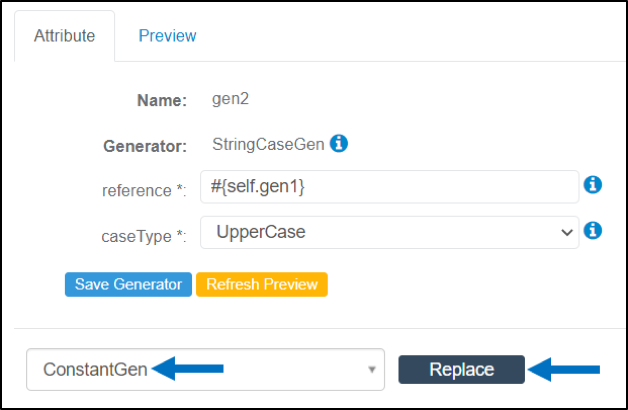Show info for the caseType setting

[x=593, y=230]
